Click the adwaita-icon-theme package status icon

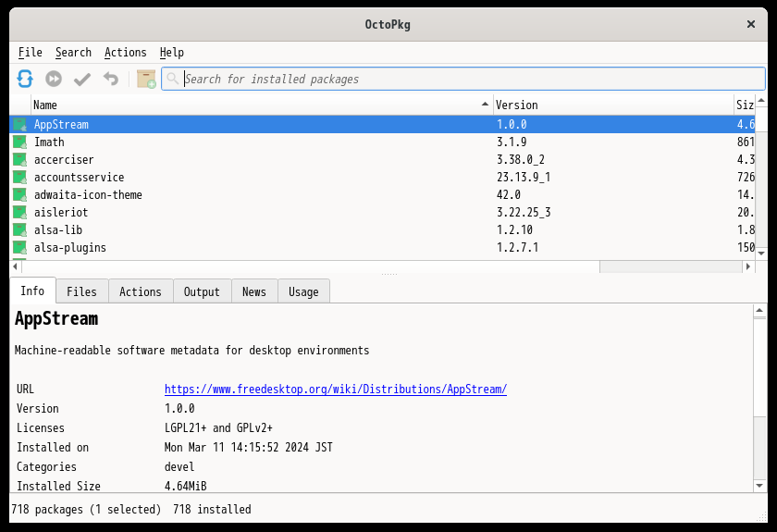click(19, 195)
